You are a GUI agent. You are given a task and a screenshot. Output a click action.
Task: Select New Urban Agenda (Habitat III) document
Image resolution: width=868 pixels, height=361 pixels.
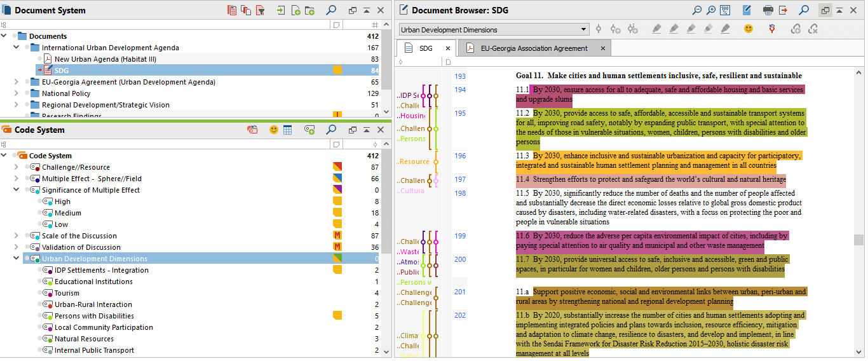tap(105, 59)
